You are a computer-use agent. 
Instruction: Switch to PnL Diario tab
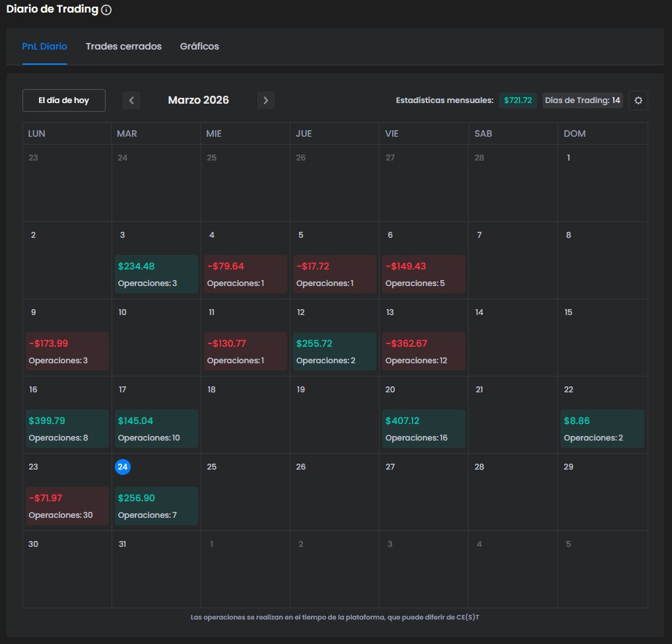coord(45,46)
